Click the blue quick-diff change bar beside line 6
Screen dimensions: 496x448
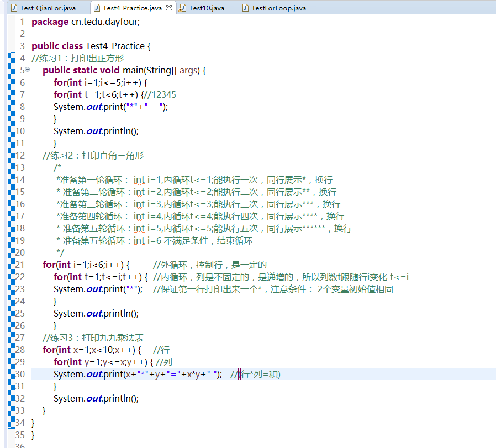point(12,82)
